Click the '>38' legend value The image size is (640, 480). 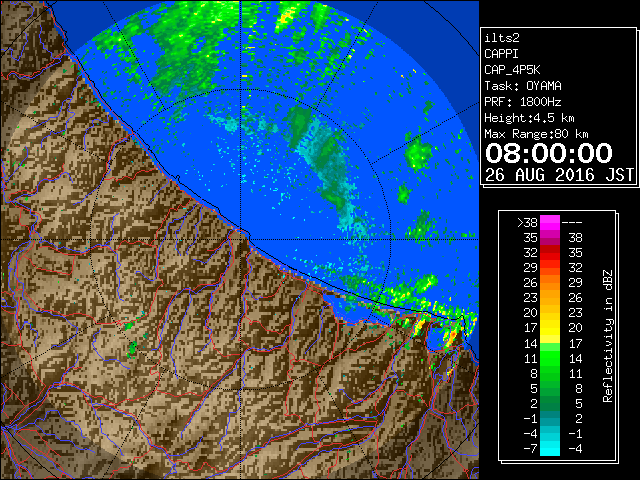(527, 222)
